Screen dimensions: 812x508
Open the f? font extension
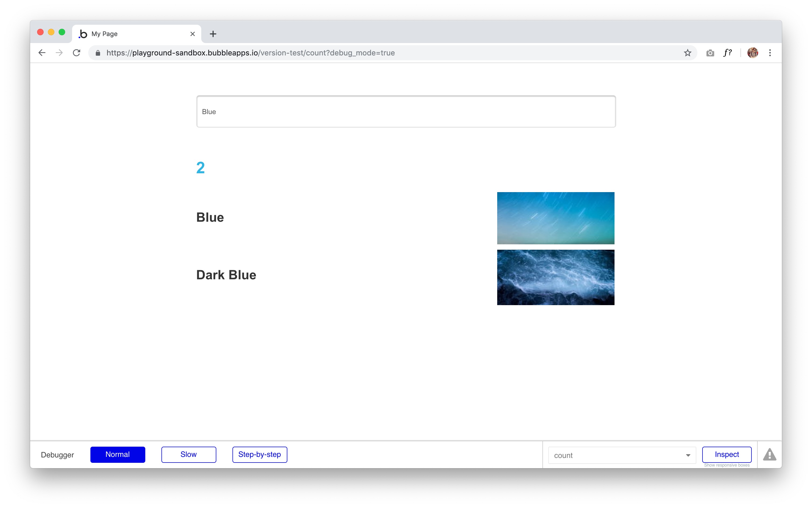727,53
